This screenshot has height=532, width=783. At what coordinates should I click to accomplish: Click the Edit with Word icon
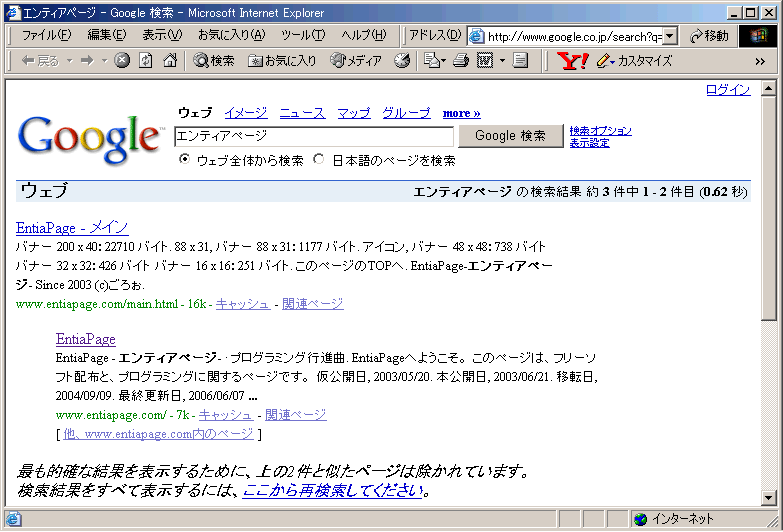click(x=485, y=61)
